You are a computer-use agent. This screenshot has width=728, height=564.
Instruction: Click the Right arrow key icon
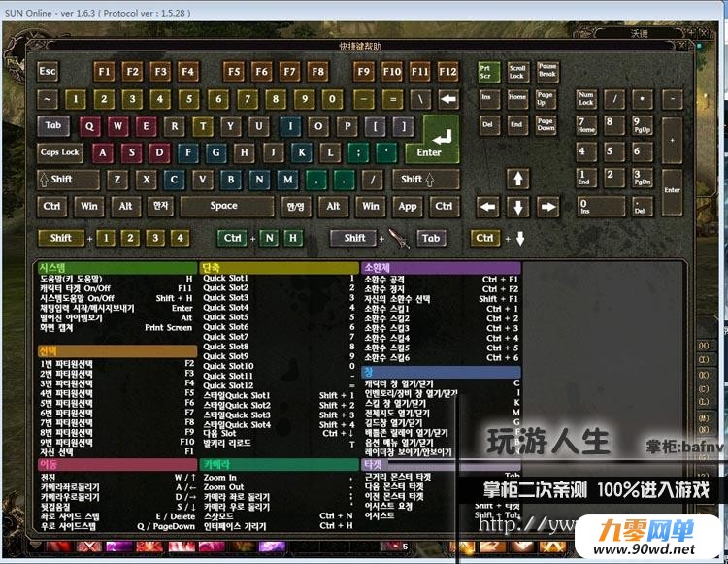[x=548, y=207]
